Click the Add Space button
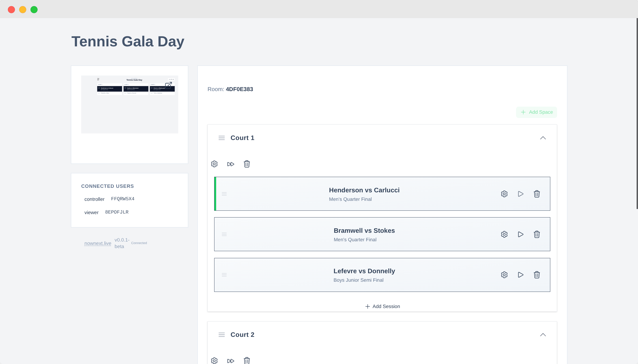The height and width of the screenshot is (364, 638). [x=536, y=112]
